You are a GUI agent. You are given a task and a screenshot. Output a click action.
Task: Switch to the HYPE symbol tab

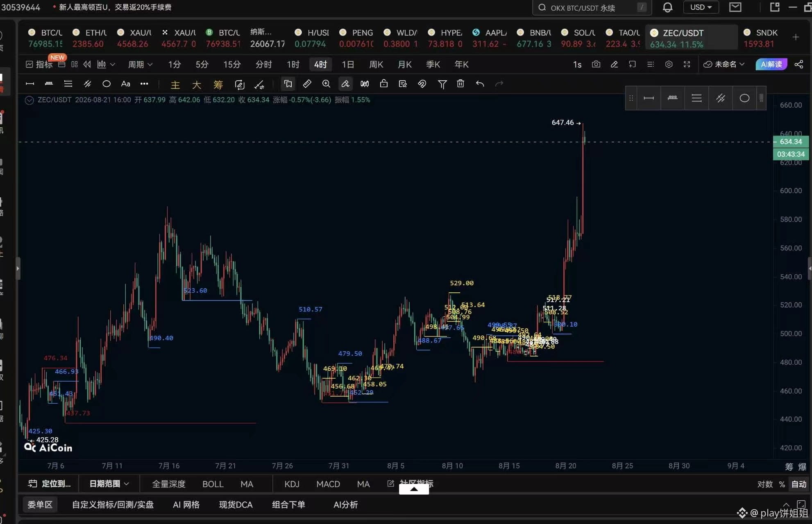click(445, 38)
